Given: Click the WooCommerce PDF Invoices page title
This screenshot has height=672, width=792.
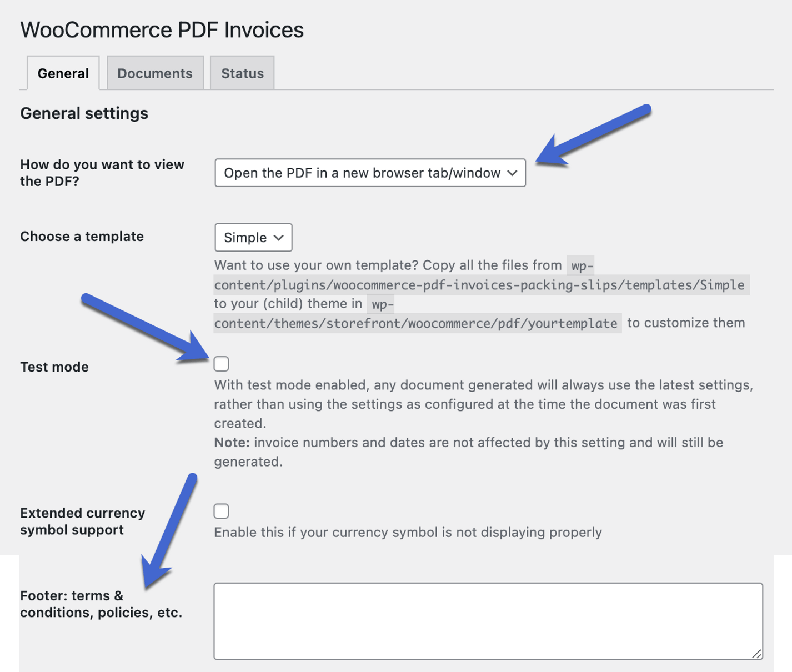Looking at the screenshot, I should tap(162, 29).
